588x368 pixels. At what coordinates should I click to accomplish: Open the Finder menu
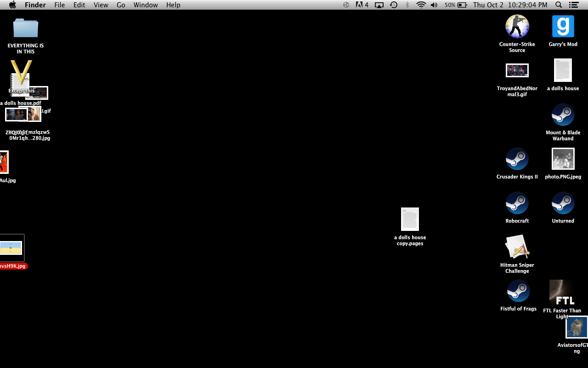[x=35, y=5]
